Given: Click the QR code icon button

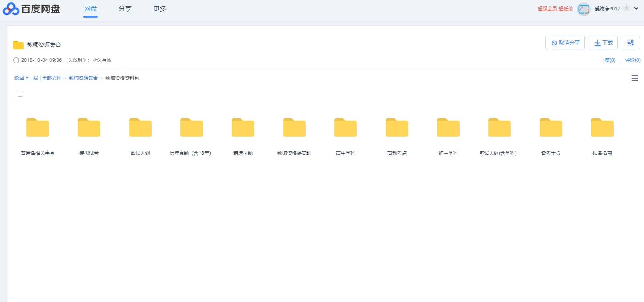Looking at the screenshot, I should (630, 43).
